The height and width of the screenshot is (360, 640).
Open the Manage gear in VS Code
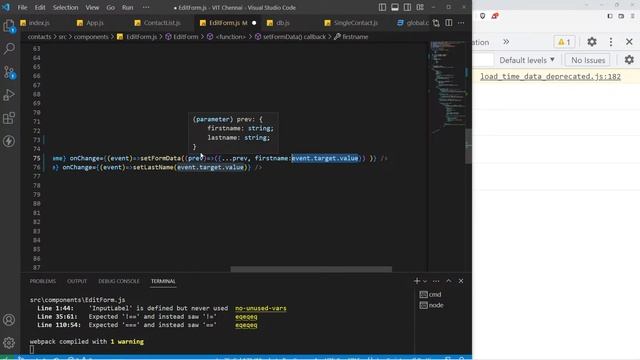9,343
